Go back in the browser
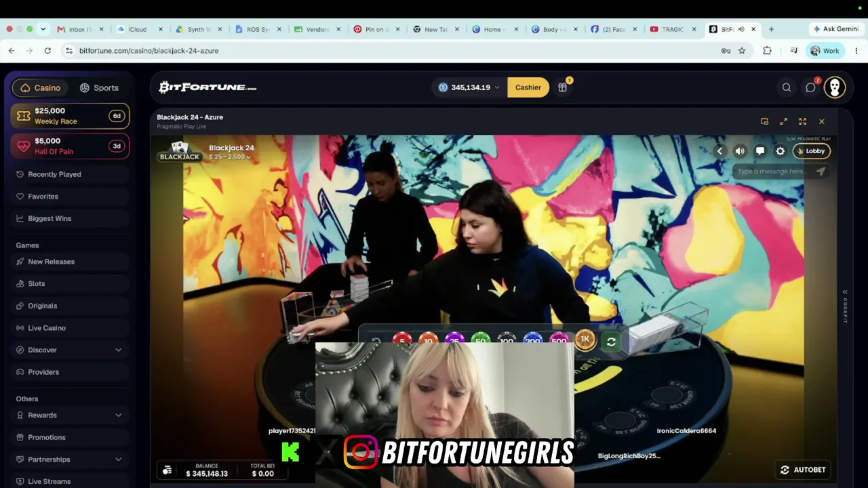The width and height of the screenshot is (868, 488). tap(12, 51)
